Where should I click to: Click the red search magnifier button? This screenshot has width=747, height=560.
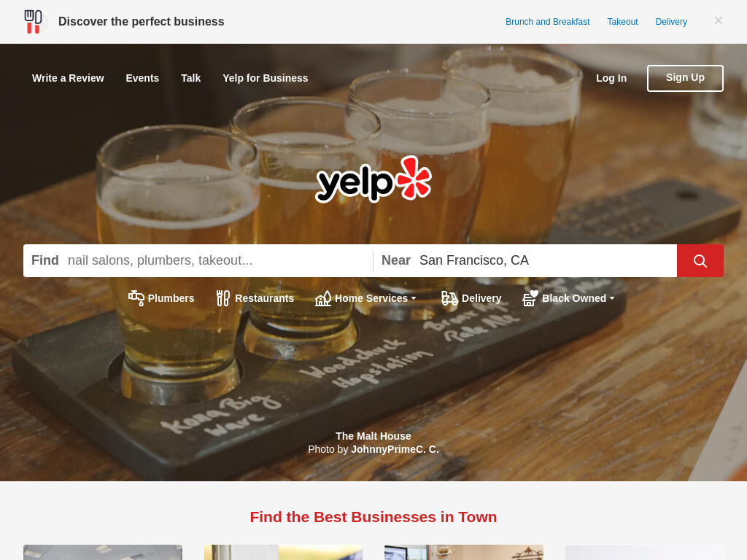700,260
